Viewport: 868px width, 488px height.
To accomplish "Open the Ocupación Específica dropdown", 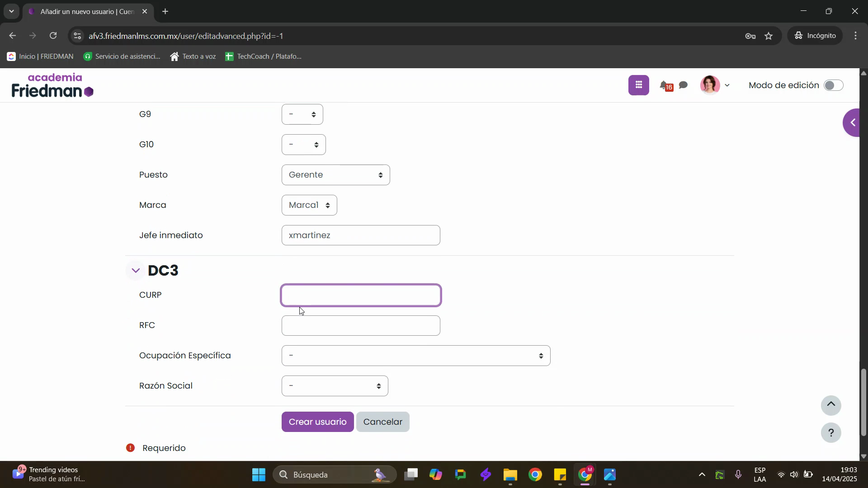I will 415,356.
